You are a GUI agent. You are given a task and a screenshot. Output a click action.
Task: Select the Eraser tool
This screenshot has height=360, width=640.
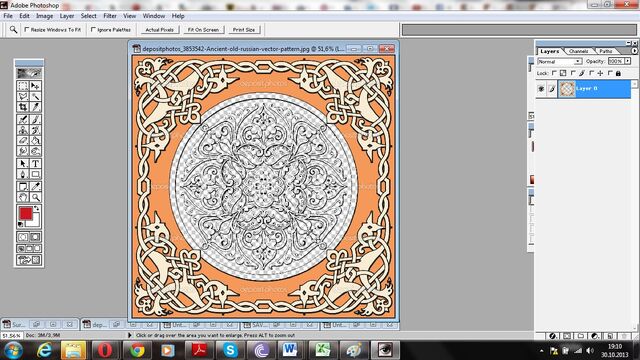(23, 140)
